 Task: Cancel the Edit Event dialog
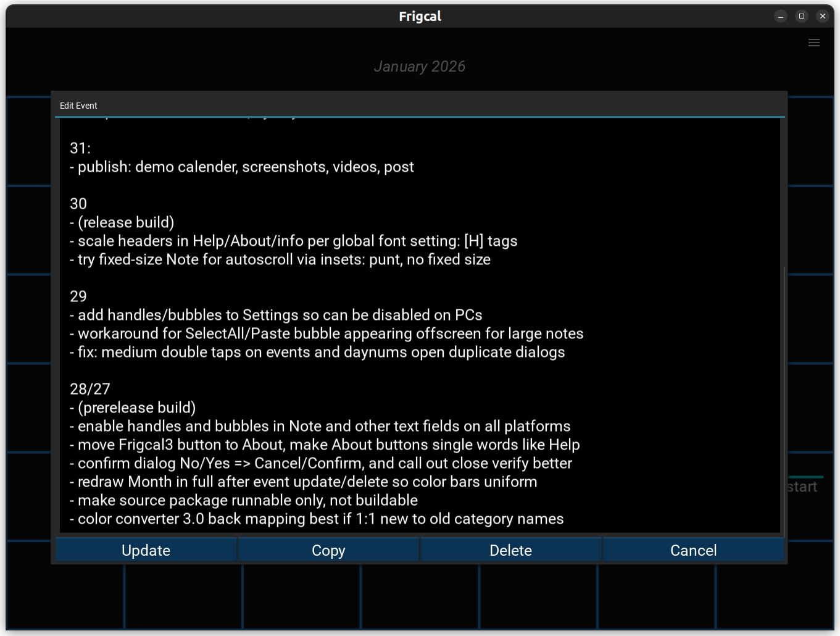coord(693,550)
